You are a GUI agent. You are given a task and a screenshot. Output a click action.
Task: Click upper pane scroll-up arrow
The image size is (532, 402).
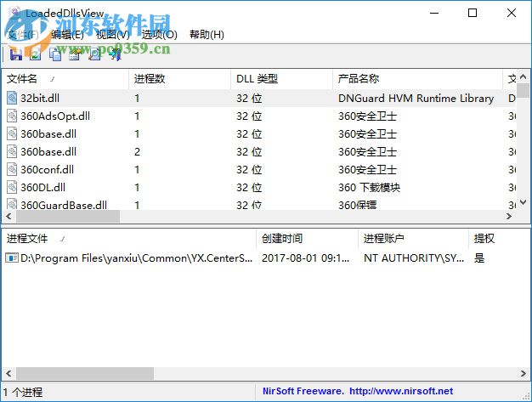point(523,76)
